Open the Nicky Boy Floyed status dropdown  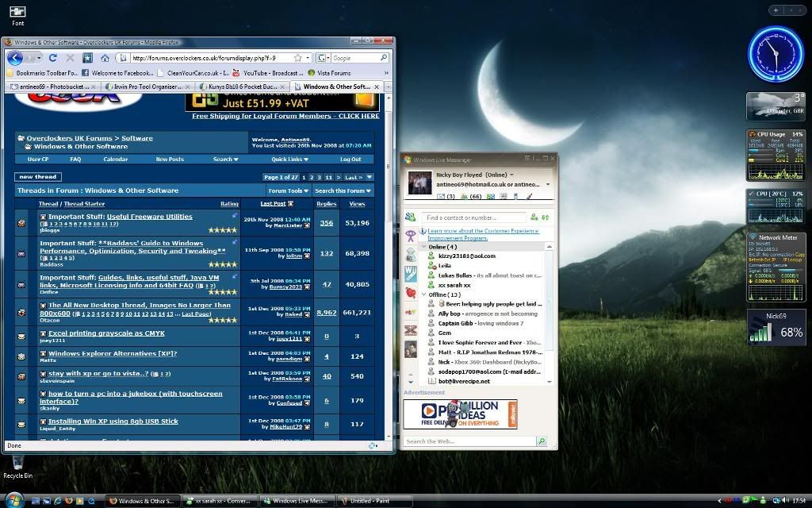(x=511, y=175)
